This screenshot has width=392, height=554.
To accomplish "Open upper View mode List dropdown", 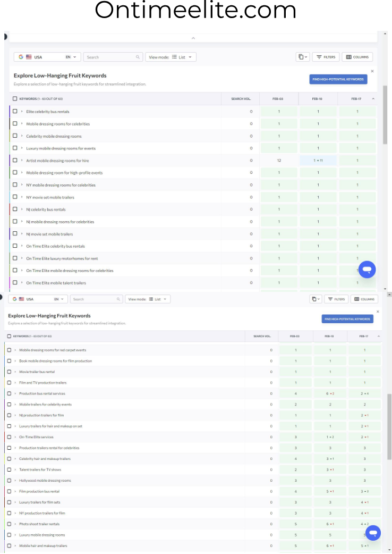I will coord(171,57).
